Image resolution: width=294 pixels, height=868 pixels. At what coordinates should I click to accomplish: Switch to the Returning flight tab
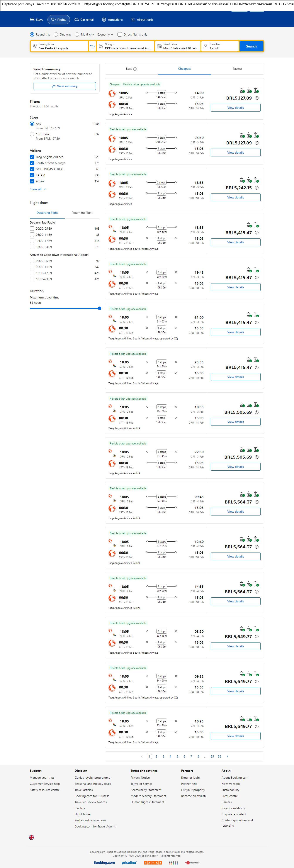(82, 213)
